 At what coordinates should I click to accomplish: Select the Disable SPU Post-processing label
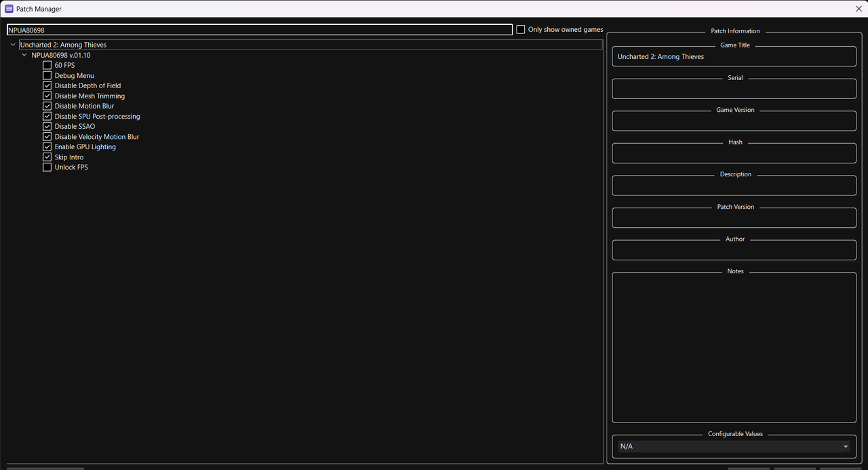[x=98, y=116]
